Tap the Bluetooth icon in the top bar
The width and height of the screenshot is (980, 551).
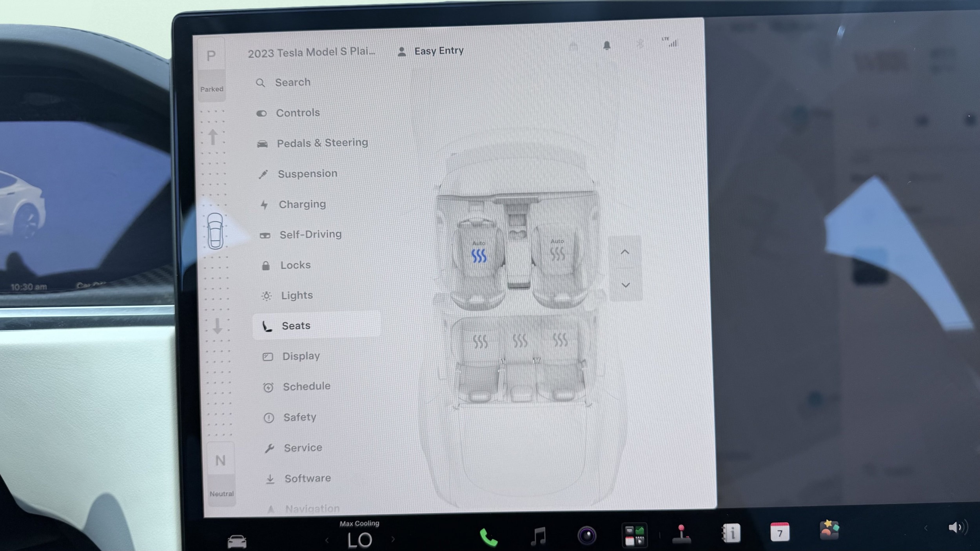pos(640,43)
